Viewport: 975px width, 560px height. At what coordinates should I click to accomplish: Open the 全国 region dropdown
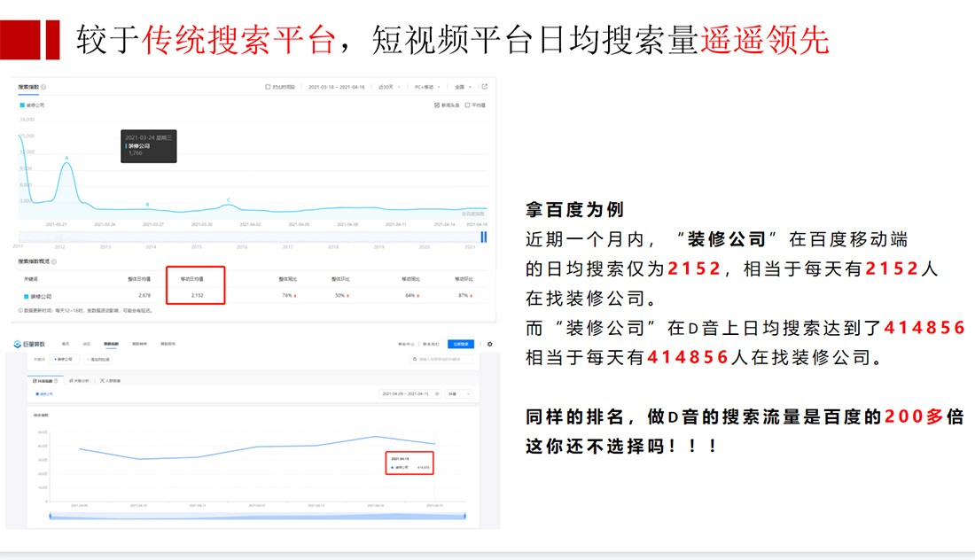[463, 87]
